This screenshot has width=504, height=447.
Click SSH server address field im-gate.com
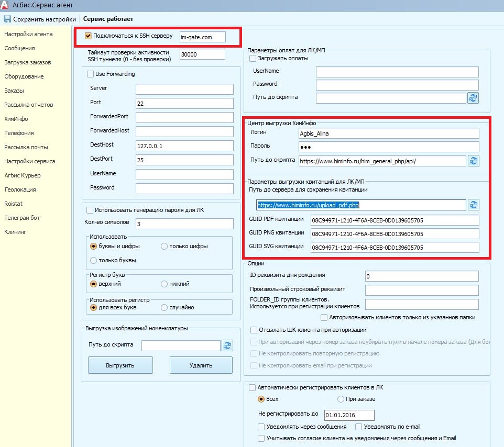coord(203,37)
